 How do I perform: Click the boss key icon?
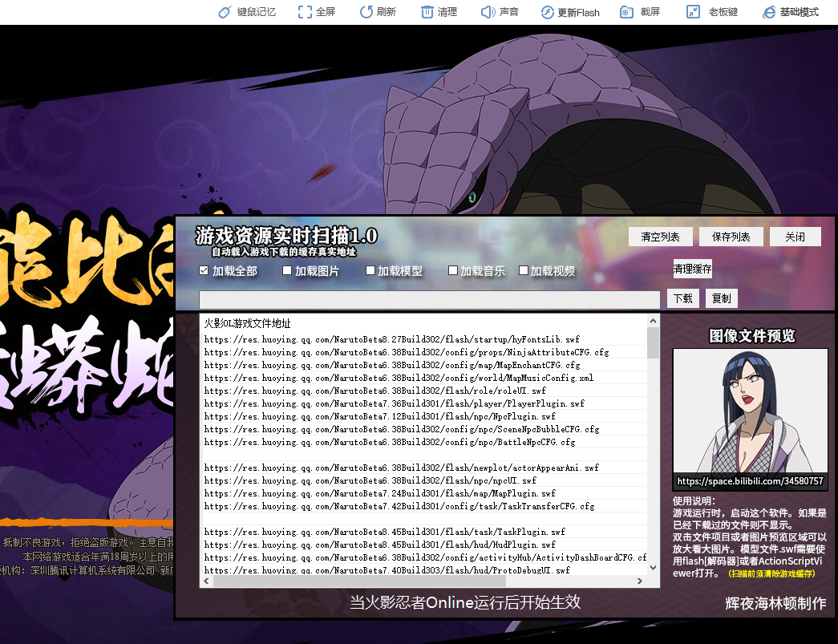point(693,12)
